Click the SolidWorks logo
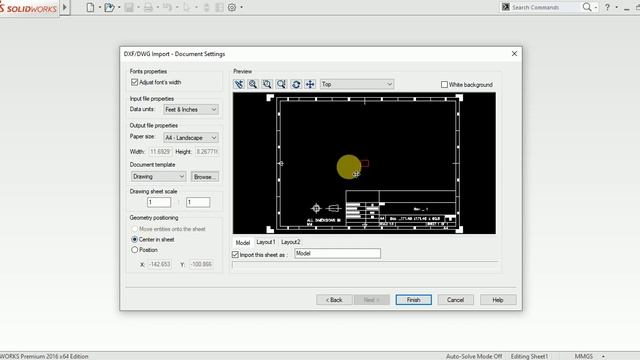 pyautogui.click(x=29, y=8)
